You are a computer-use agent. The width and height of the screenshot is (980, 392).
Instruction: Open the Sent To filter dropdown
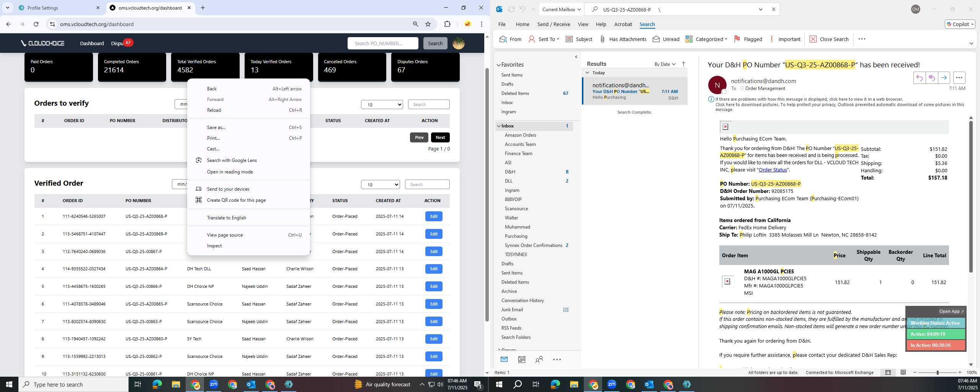(544, 39)
